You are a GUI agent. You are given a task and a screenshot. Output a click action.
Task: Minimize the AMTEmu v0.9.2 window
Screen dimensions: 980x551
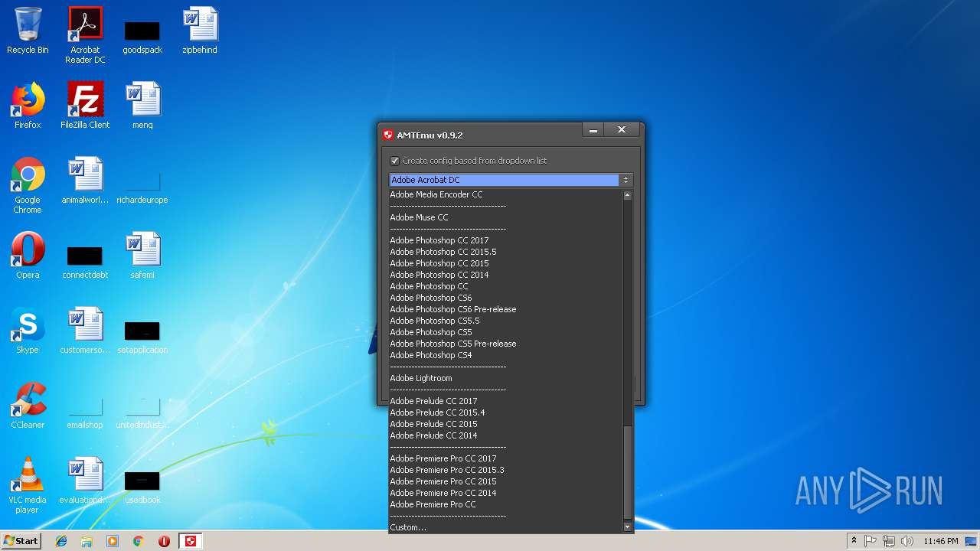pyautogui.click(x=593, y=131)
